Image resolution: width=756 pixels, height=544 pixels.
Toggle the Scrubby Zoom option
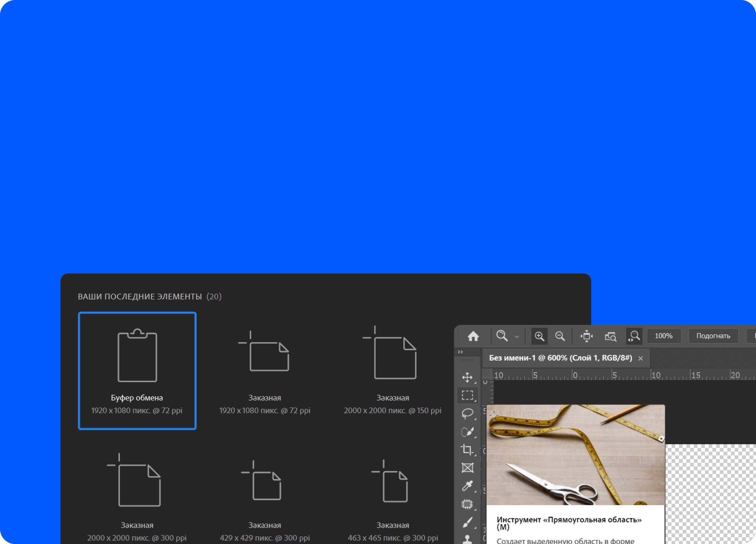click(634, 336)
